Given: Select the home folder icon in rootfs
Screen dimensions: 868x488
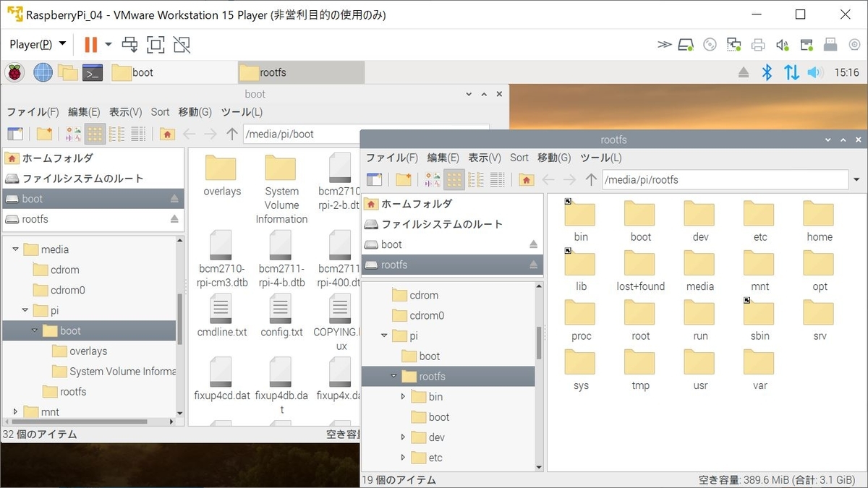Looking at the screenshot, I should point(820,223).
